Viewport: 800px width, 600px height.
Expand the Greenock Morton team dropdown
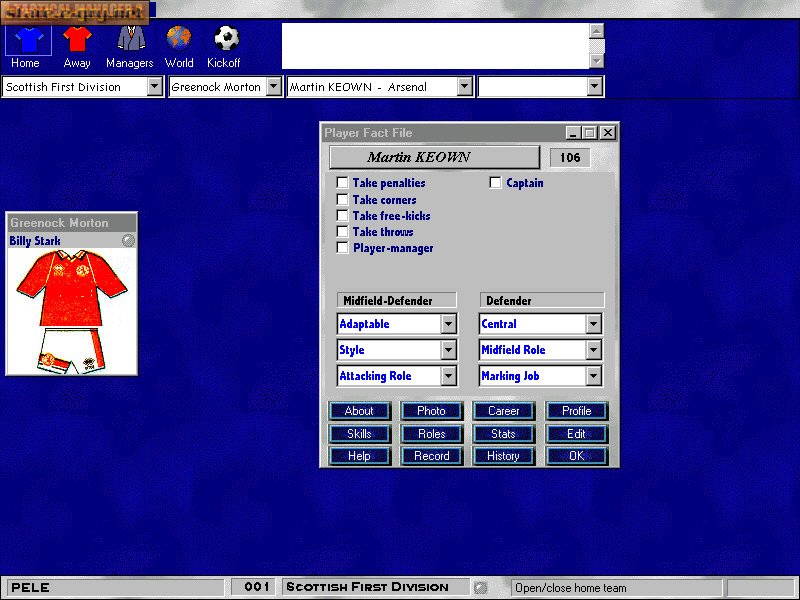coord(274,87)
